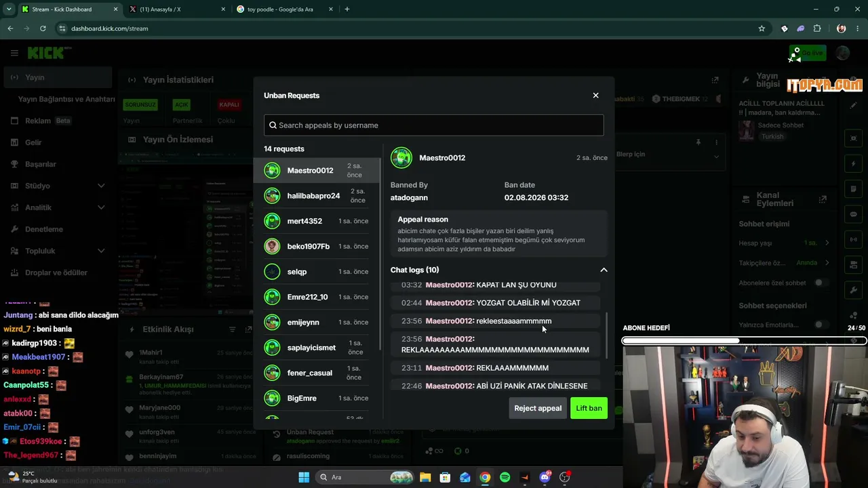This screenshot has width=868, height=488.
Task: Click the YOZGAT OLABİLİR Mİ YOZGAT log line
Action: pos(495,303)
